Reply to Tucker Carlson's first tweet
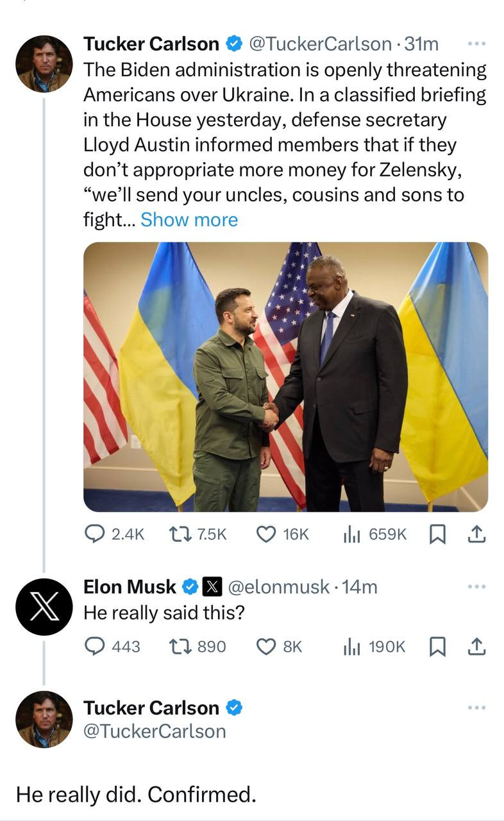This screenshot has height=821, width=504. point(96,534)
